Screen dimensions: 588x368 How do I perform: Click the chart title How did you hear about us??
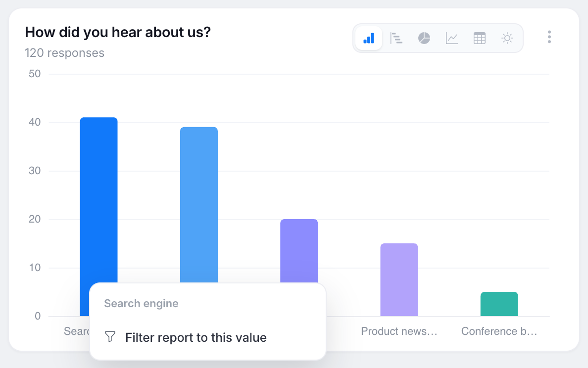pos(118,32)
